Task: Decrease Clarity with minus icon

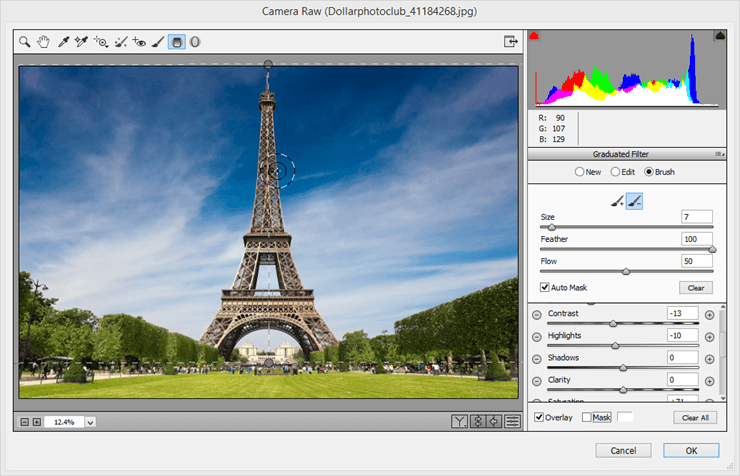Action: coord(537,381)
